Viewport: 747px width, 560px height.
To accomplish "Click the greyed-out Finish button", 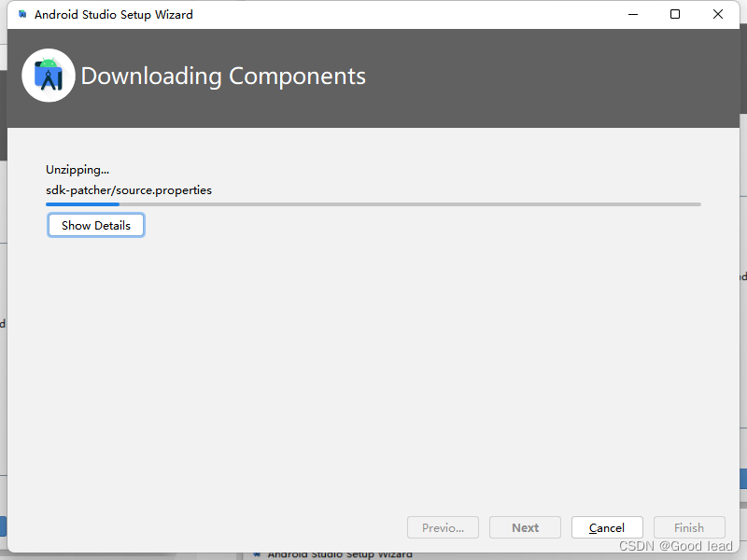I will click(689, 527).
